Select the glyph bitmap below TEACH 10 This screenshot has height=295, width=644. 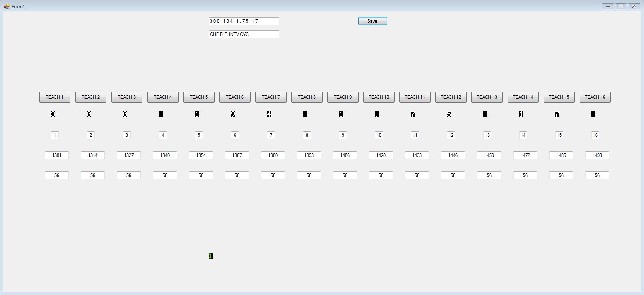click(377, 114)
